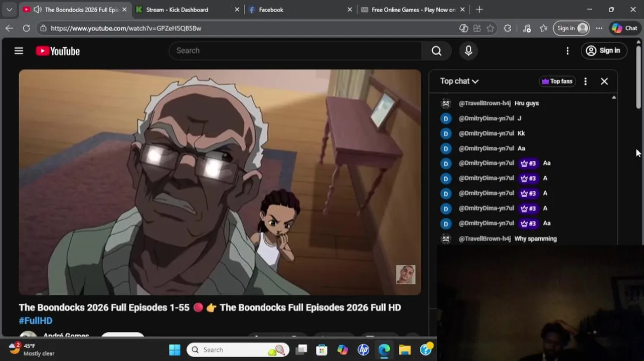Open YouTube settings three-dot menu
The image size is (644, 361).
567,51
